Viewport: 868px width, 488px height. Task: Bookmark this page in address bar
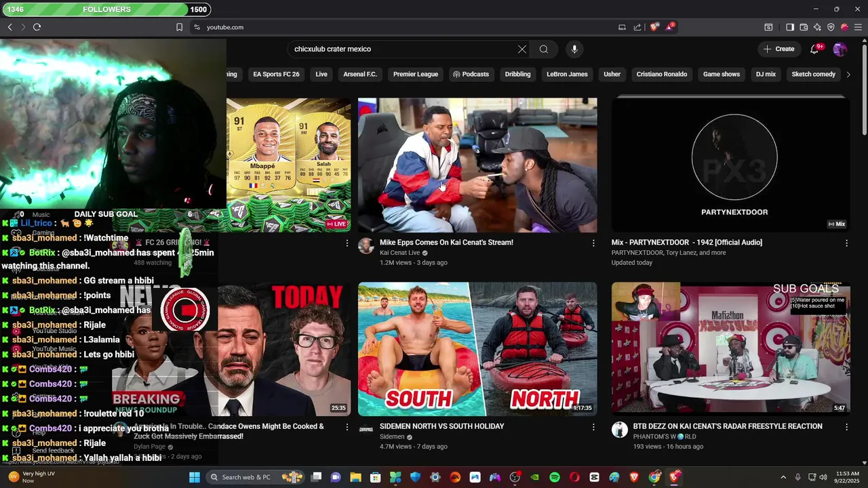tap(179, 27)
